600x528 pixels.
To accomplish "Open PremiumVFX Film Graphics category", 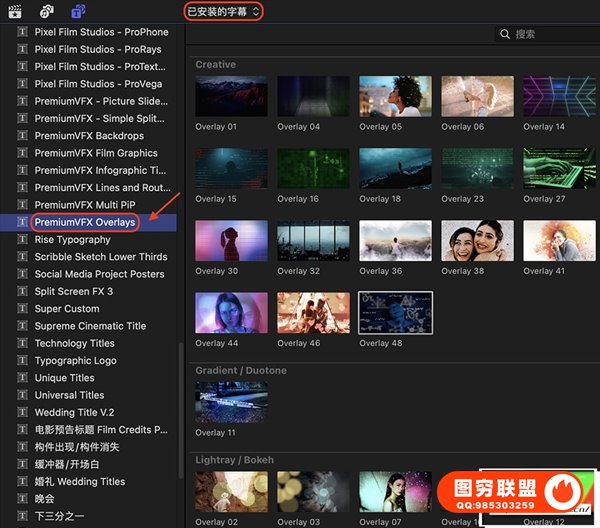I will 96,153.
